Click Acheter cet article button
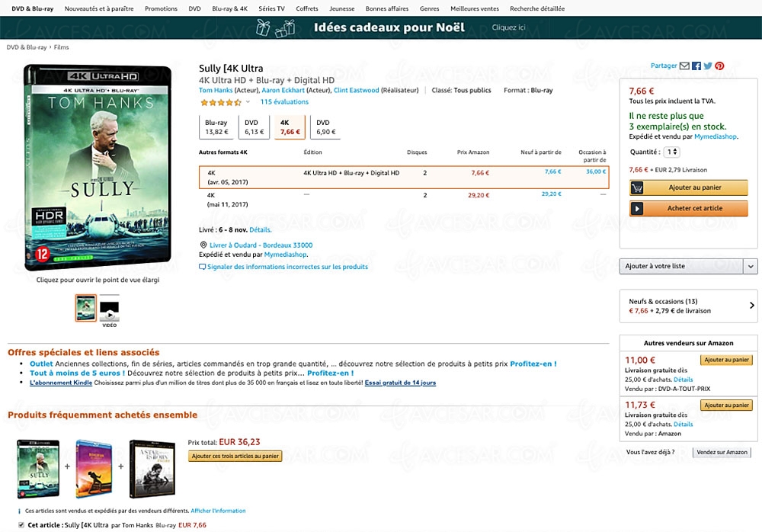This screenshot has width=762, height=532. (688, 209)
